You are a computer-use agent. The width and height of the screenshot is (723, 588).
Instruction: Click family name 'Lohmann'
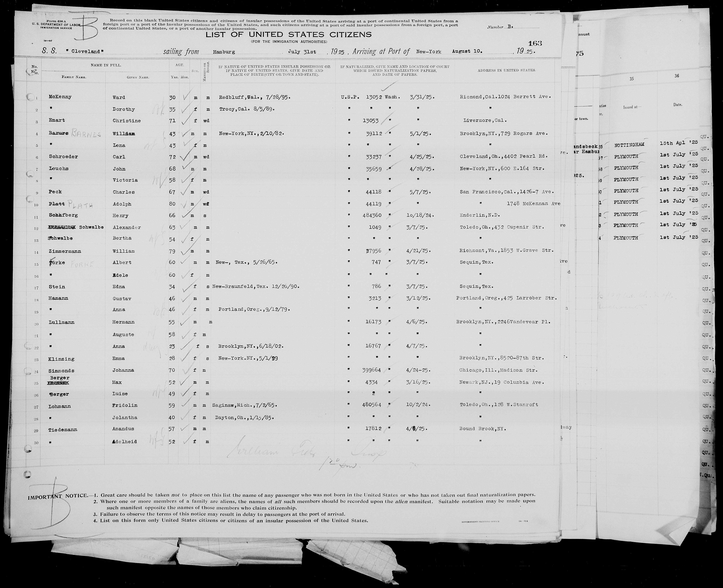[x=60, y=406]
